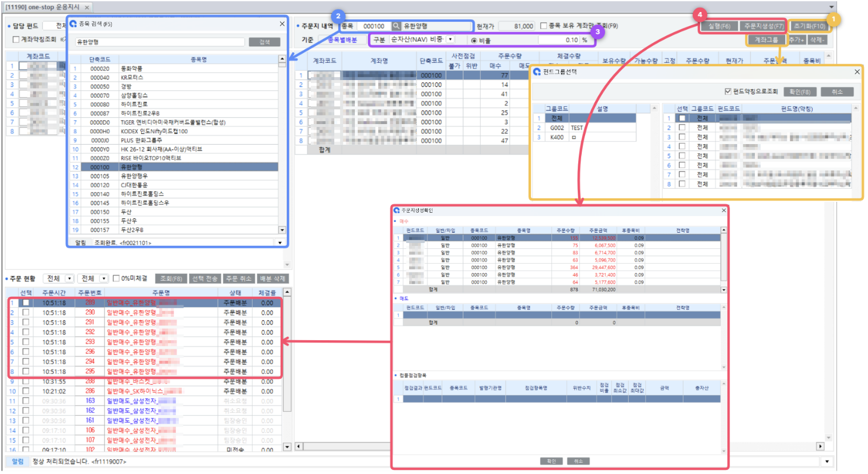868x474 pixels.
Task: Click the 주문시간 column header in 주문 현황
Action: pos(54,292)
